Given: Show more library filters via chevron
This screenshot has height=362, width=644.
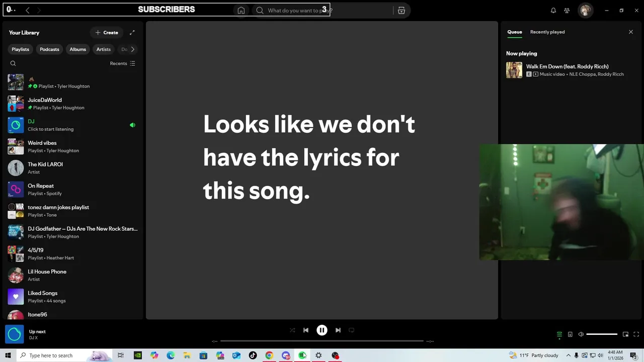Looking at the screenshot, I should [x=133, y=49].
